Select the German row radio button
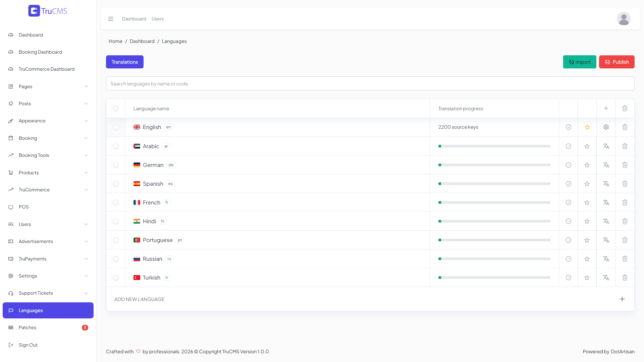 (116, 165)
